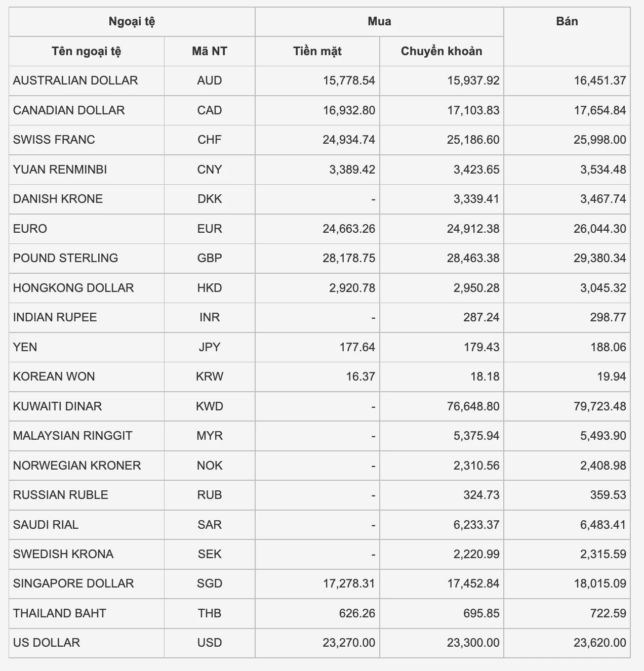This screenshot has height=671, width=644.
Task: Click the CANADIAN DOLLAR transfer rate 17,103.83
Action: [473, 110]
